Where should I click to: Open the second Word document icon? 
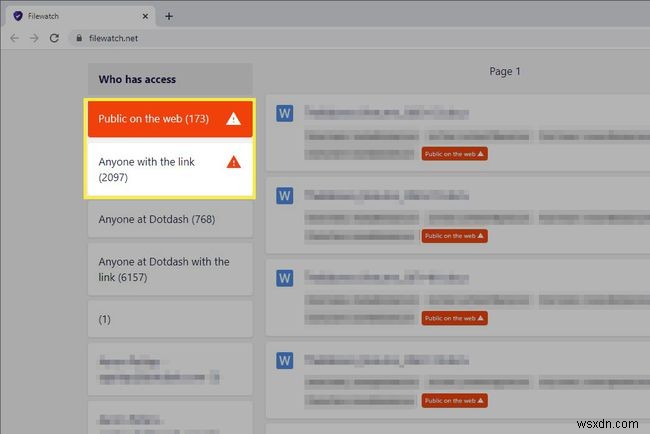[x=285, y=196]
